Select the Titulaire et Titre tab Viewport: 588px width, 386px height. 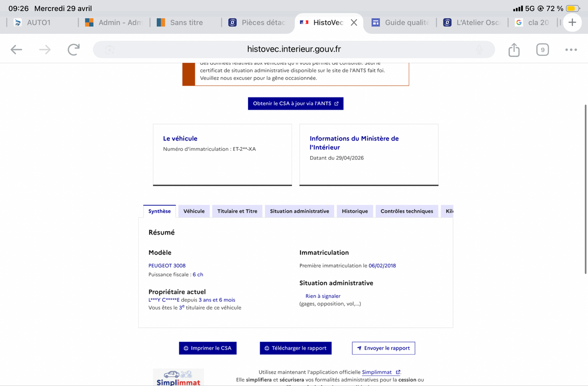point(237,211)
